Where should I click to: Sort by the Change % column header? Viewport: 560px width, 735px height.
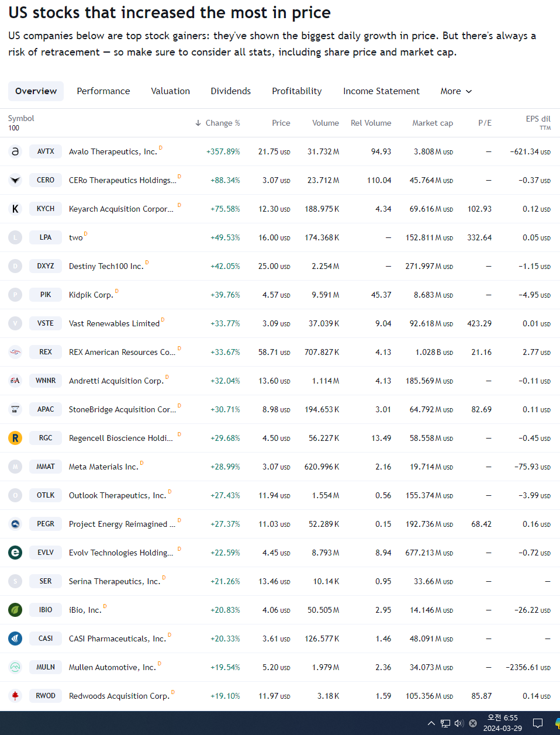coord(217,123)
